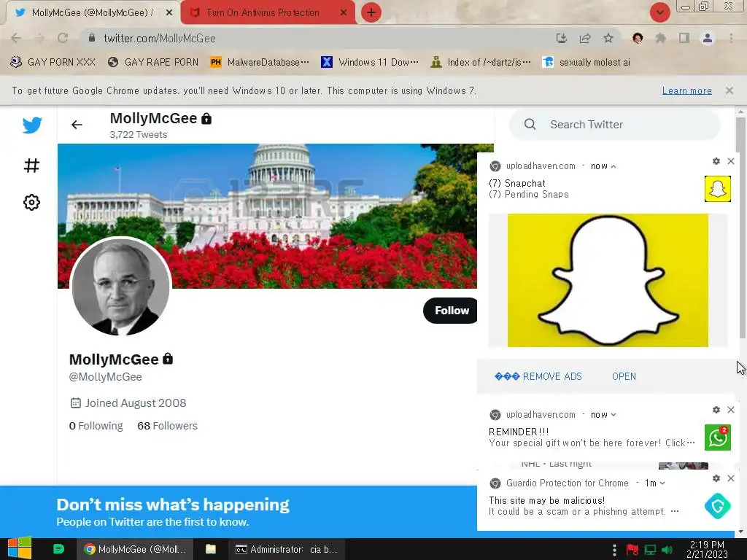This screenshot has height=560, width=747.
Task: Click 68 Followers link
Action: (167, 426)
